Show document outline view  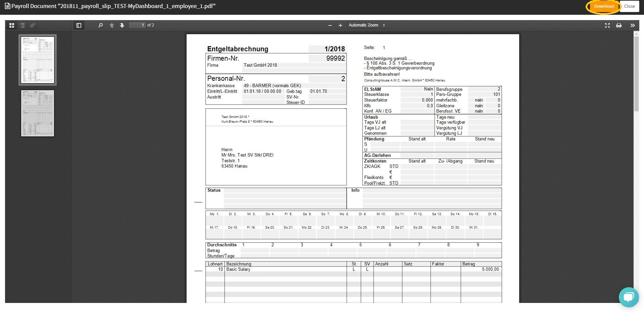click(22, 25)
